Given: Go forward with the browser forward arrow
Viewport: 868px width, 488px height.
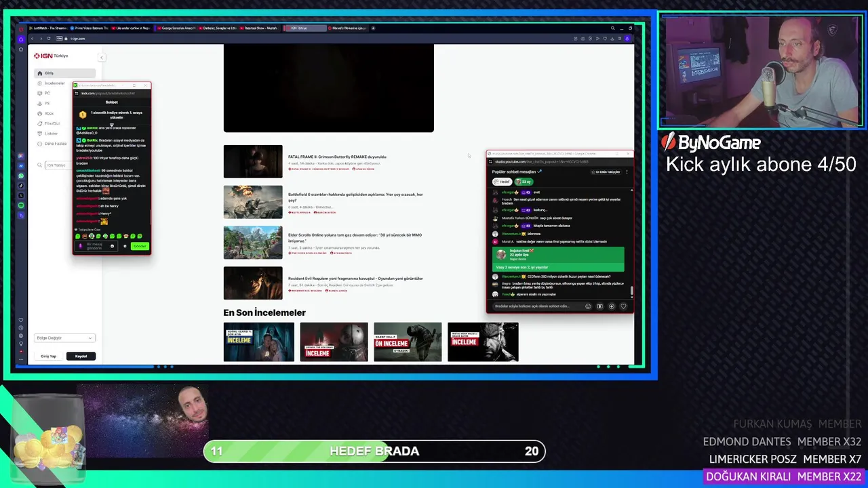Looking at the screenshot, I should click(41, 39).
